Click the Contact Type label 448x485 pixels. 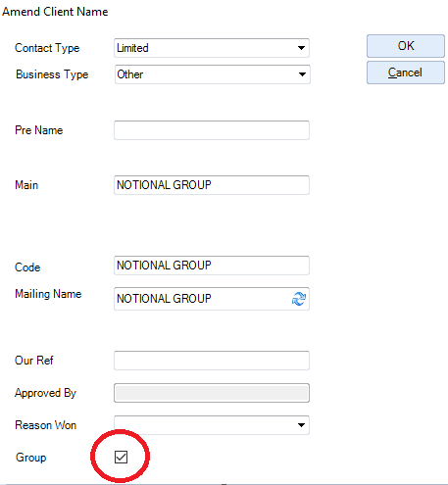click(47, 48)
